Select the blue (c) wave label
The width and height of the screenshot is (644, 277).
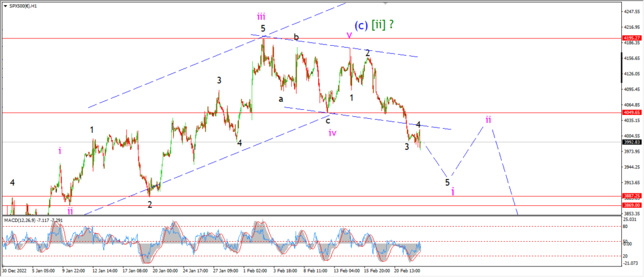tap(360, 25)
